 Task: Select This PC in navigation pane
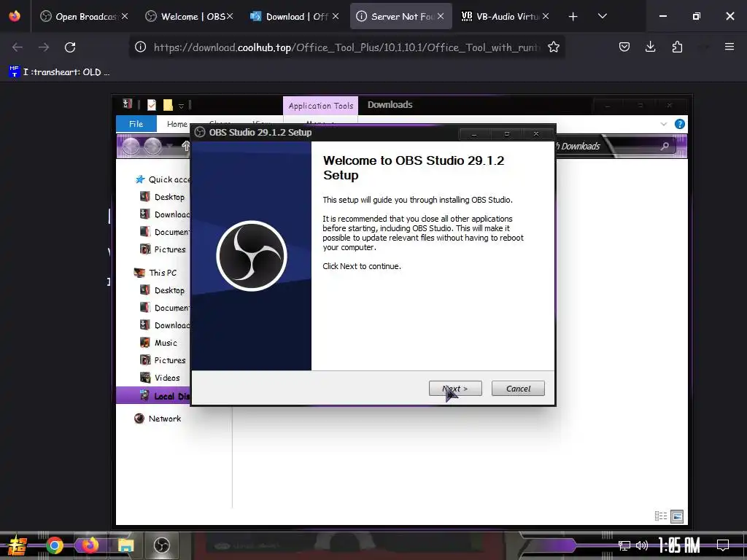tap(155, 273)
